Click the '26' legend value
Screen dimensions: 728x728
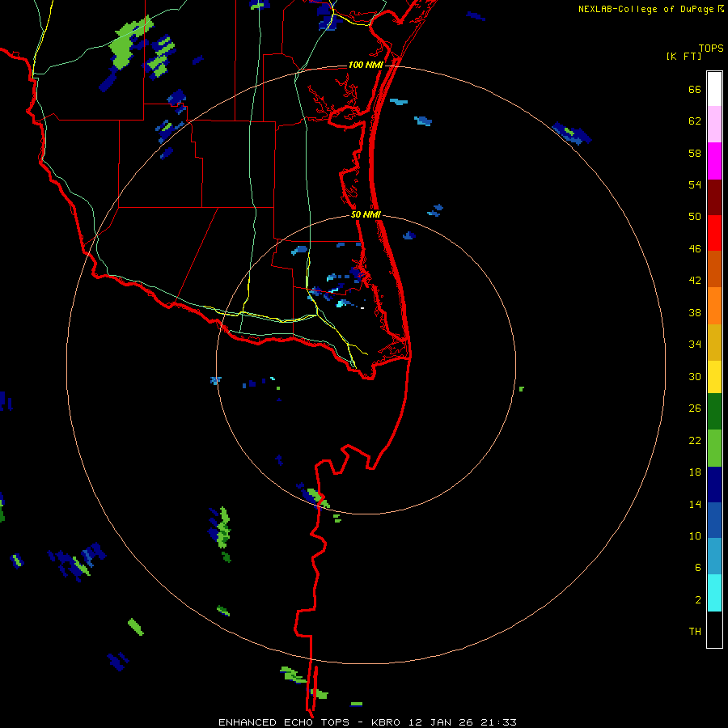point(695,408)
